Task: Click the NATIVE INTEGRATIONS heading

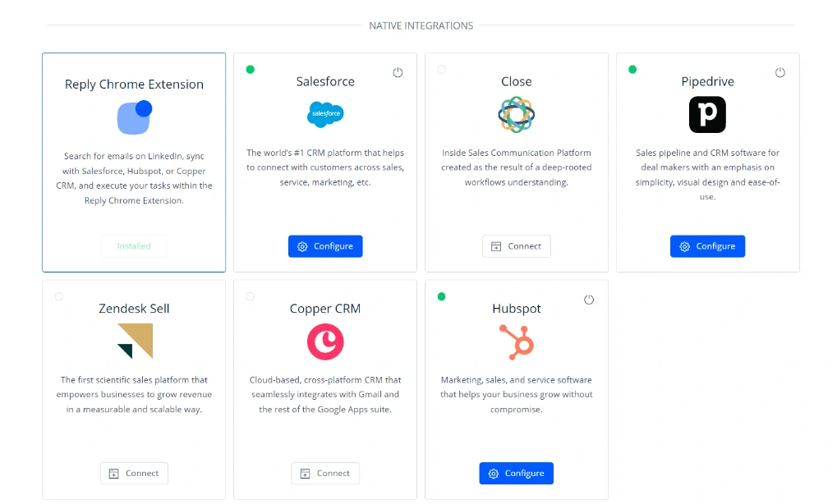Action: (421, 25)
